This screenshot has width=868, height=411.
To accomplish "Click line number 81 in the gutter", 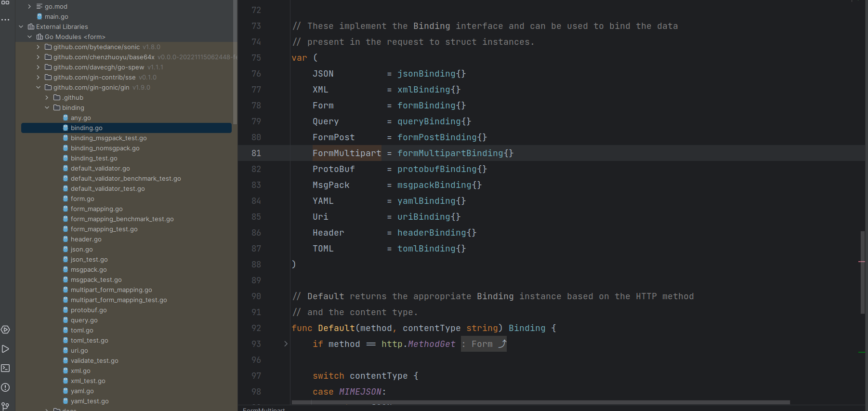I will [256, 153].
